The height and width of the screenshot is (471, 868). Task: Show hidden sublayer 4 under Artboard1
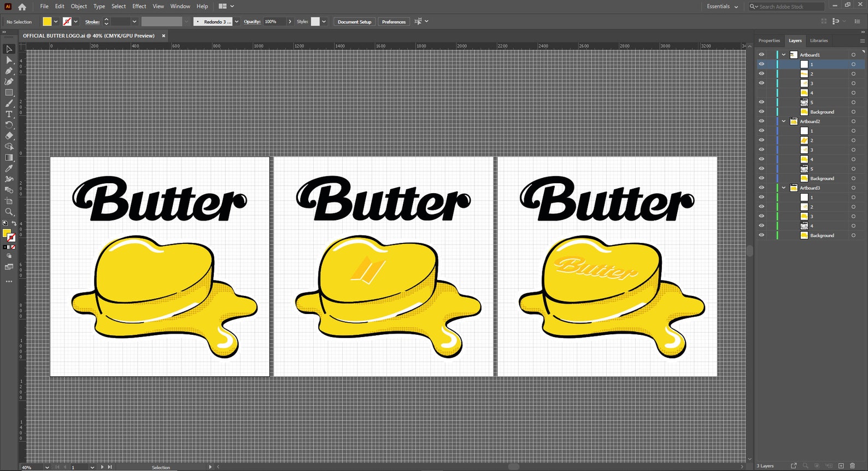[x=761, y=92]
